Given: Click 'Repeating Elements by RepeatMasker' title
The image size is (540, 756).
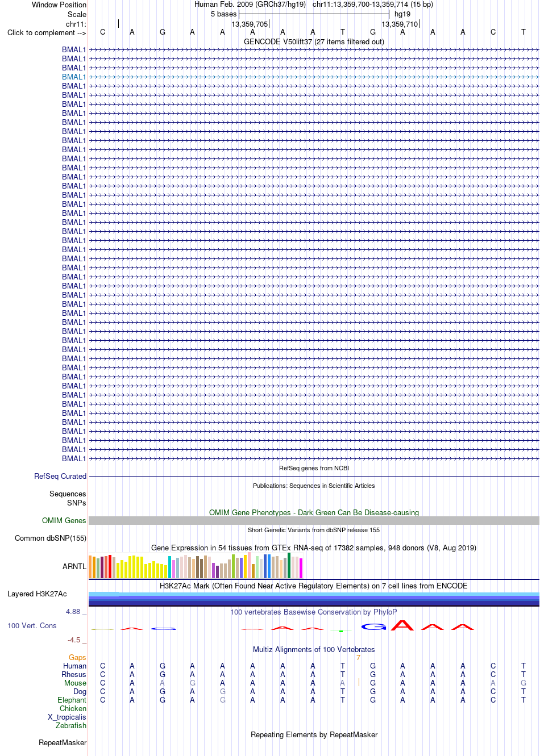Looking at the screenshot, I should tap(314, 734).
